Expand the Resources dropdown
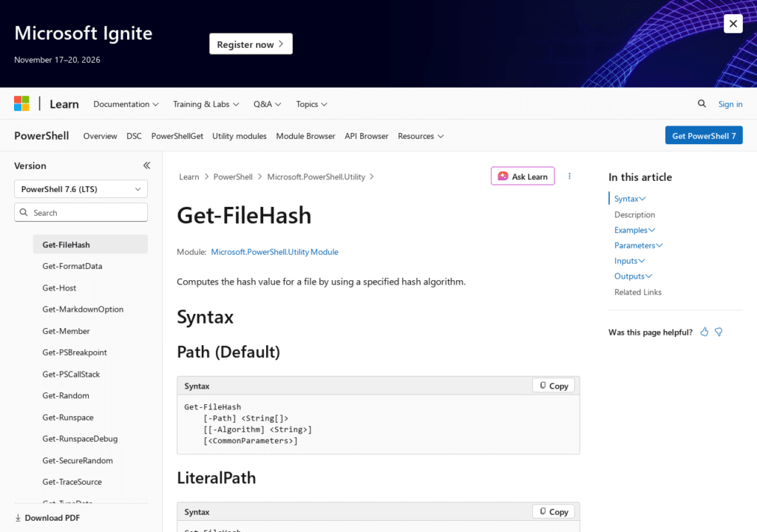 tap(421, 136)
